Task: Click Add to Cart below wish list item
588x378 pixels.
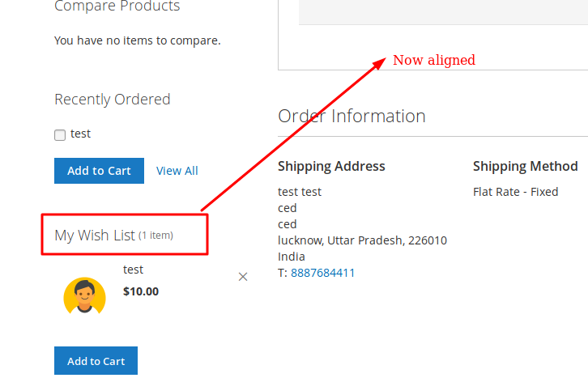Action: click(x=96, y=361)
